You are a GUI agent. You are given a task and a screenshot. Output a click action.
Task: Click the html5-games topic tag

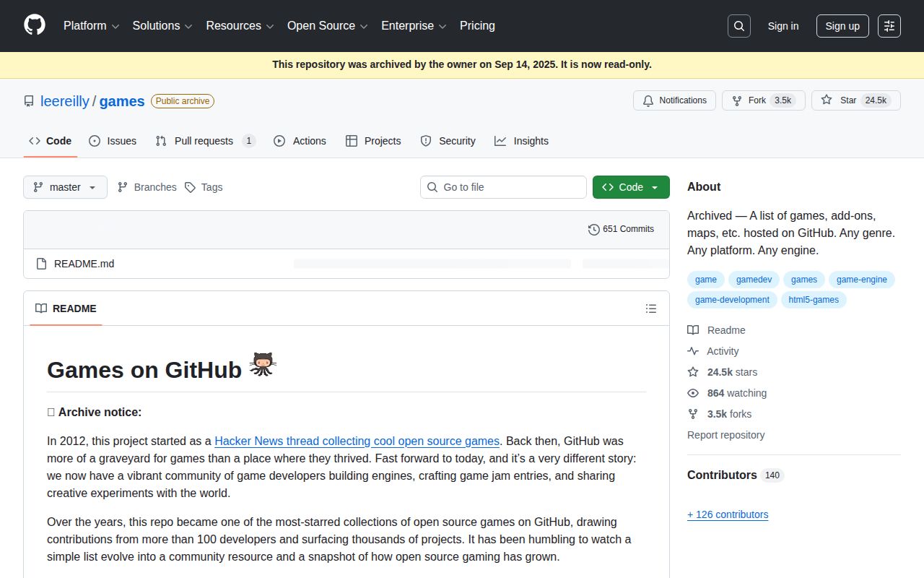(814, 300)
